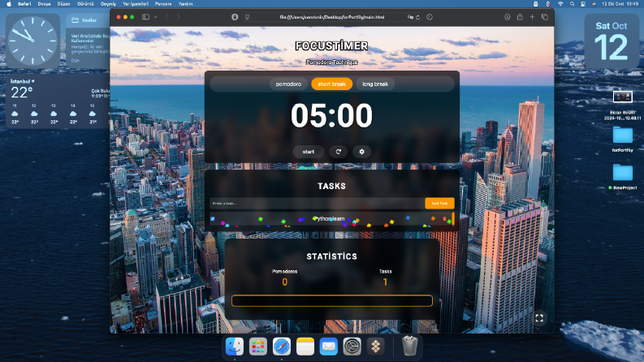The image size is (644, 362).
Task: Start the 05:00 timer
Action: [x=308, y=152]
